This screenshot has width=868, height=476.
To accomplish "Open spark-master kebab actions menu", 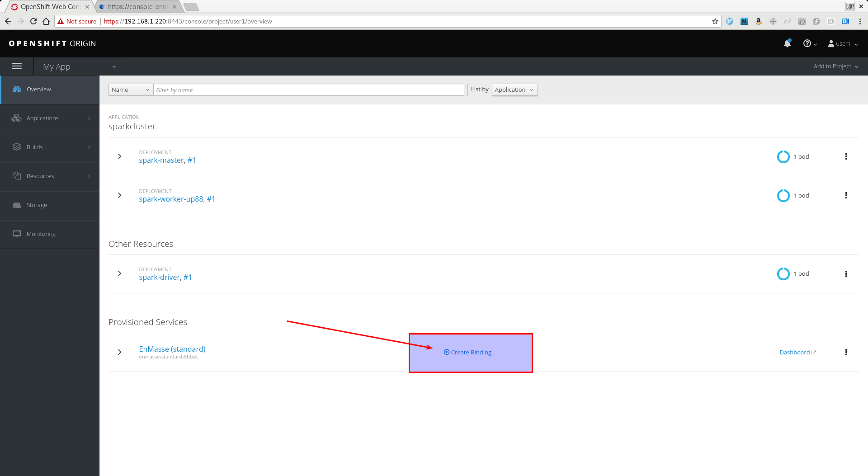I will 846,156.
